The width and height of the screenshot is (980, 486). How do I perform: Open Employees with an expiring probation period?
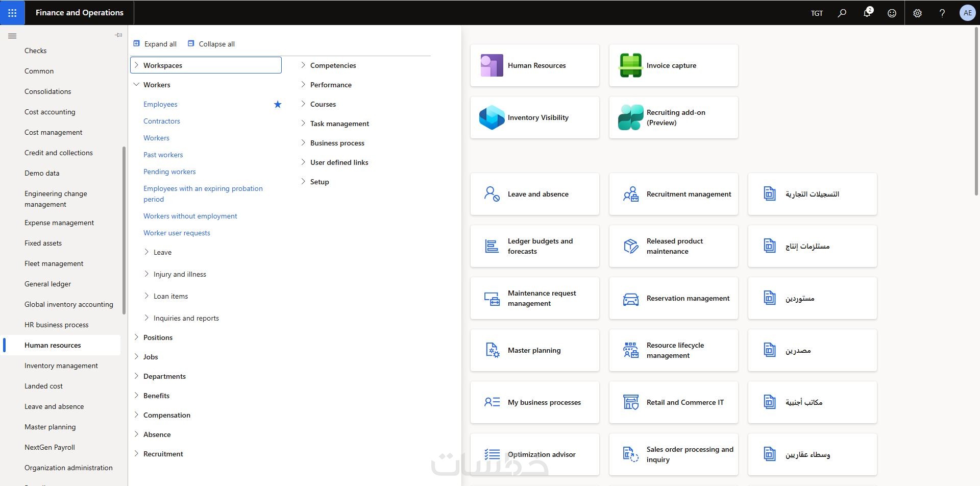(203, 194)
